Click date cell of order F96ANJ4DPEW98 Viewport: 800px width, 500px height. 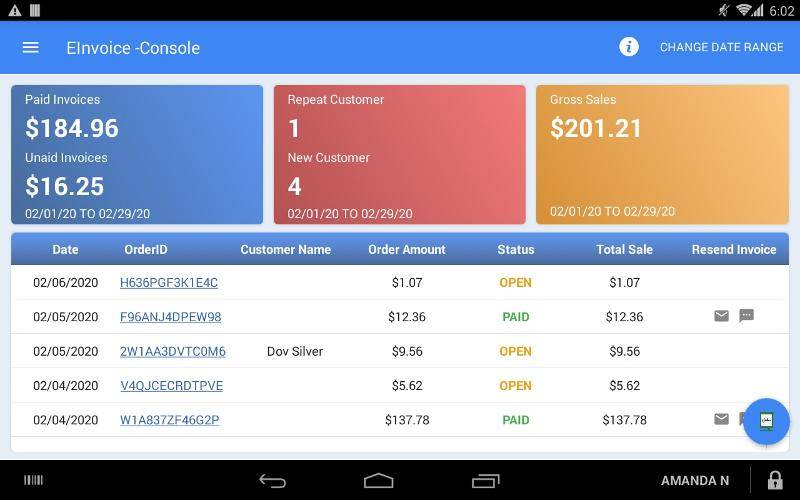[x=65, y=317]
